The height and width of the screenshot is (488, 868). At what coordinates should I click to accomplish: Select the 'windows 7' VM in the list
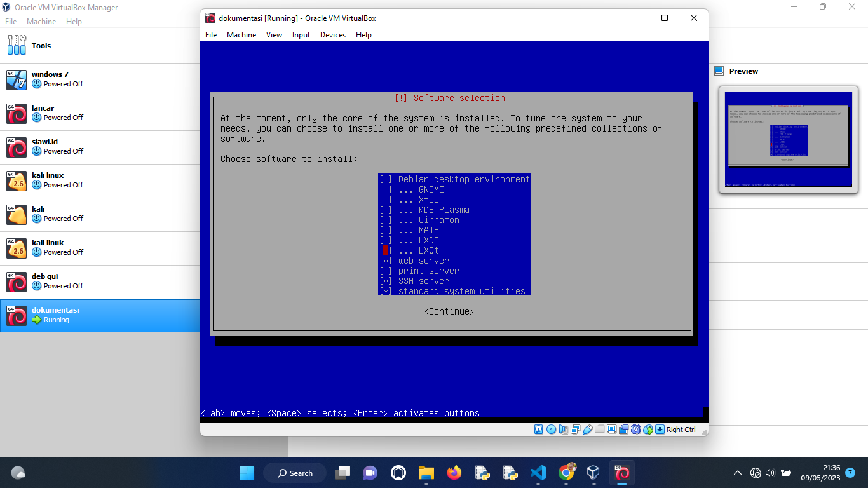100,79
